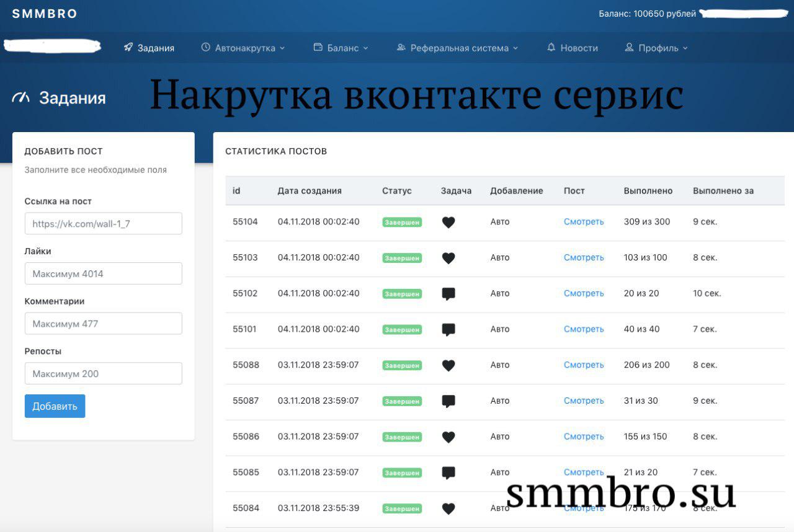Click the Лайки field with Максимум 4014 placeholder
This screenshot has width=794, height=532.
[x=103, y=273]
